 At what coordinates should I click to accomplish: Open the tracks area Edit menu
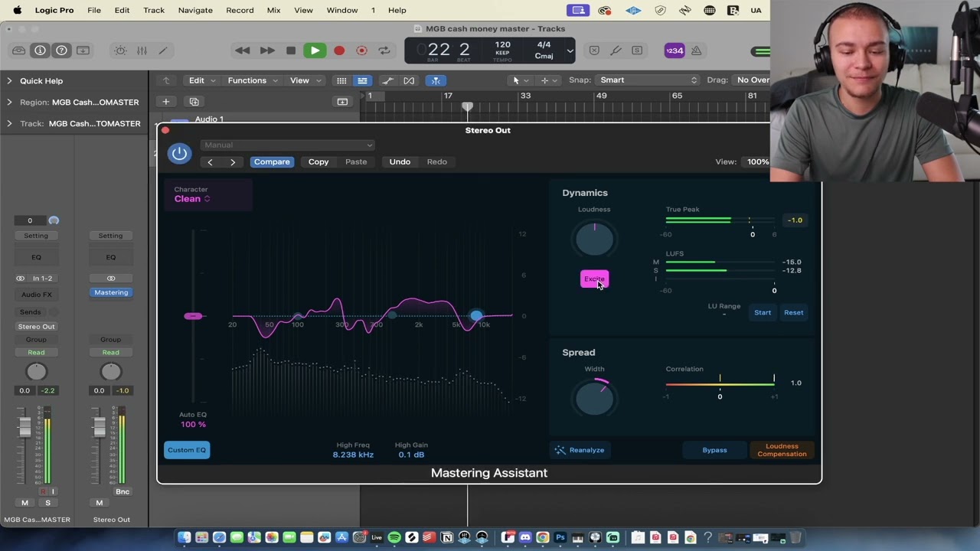click(202, 80)
